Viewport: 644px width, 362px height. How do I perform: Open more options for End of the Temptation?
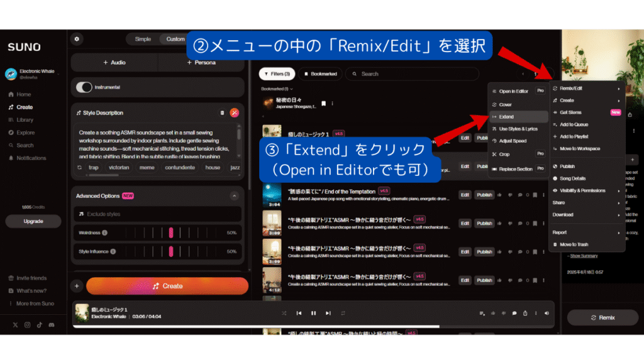tap(543, 195)
